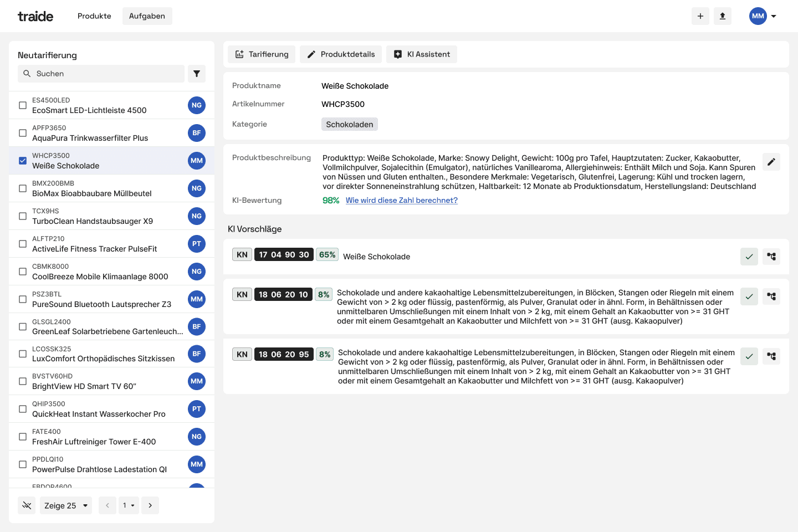Focus the Suchen search field
This screenshot has height=532, width=798.
coord(101,74)
